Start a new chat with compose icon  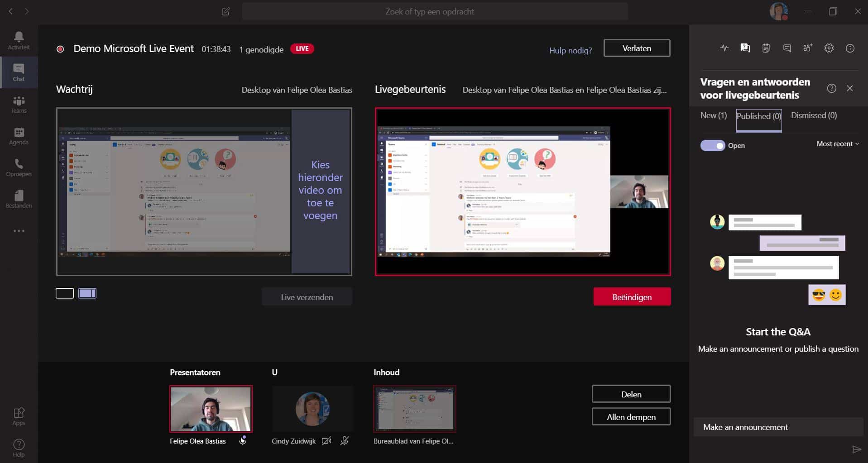tap(225, 11)
